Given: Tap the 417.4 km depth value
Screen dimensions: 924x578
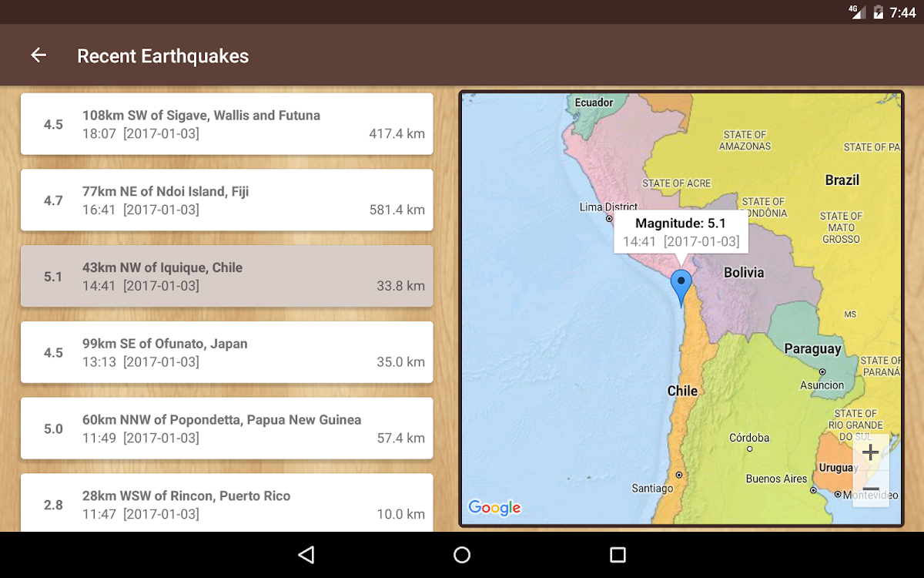Looking at the screenshot, I should pyautogui.click(x=397, y=134).
